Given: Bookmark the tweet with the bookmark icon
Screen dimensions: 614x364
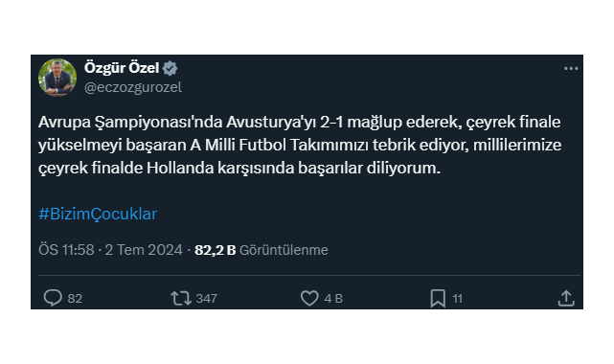Looking at the screenshot, I should 438,298.
